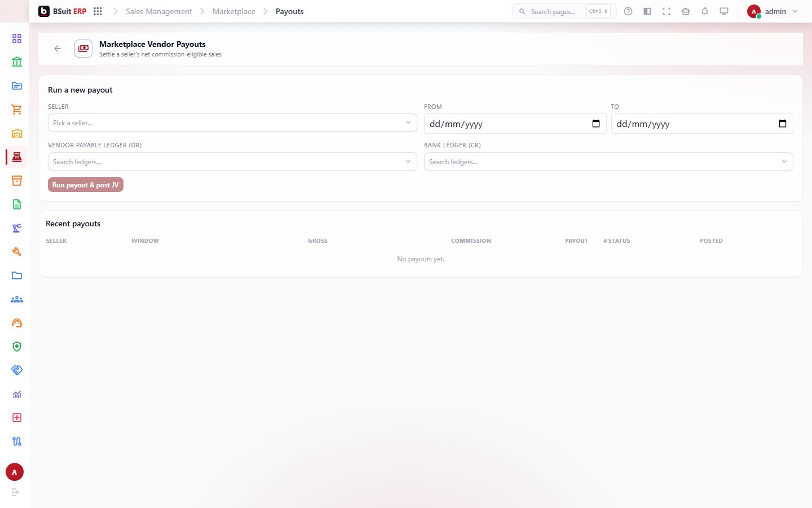Open the orange archive box icon in sidebar
Screen dimensions: 812x508
[x=17, y=181]
